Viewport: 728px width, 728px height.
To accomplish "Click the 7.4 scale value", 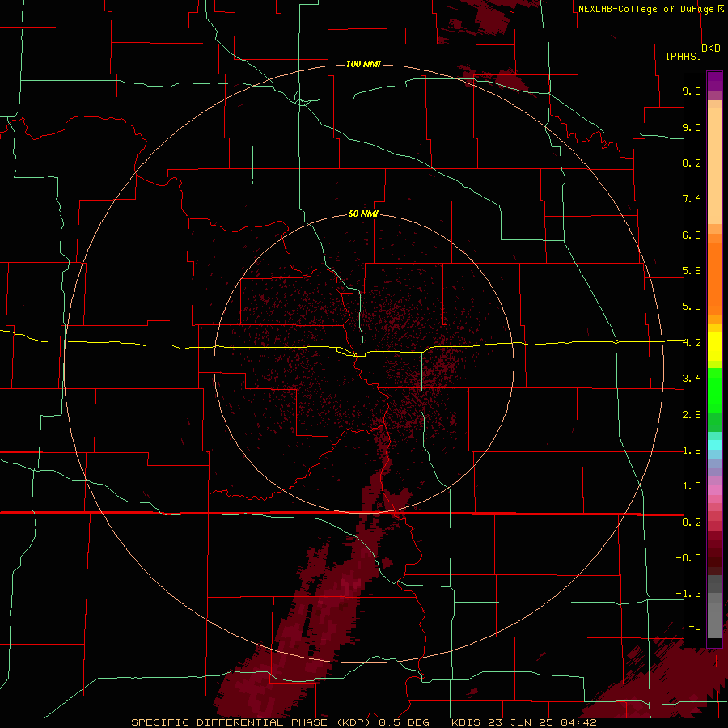I will pyautogui.click(x=692, y=199).
